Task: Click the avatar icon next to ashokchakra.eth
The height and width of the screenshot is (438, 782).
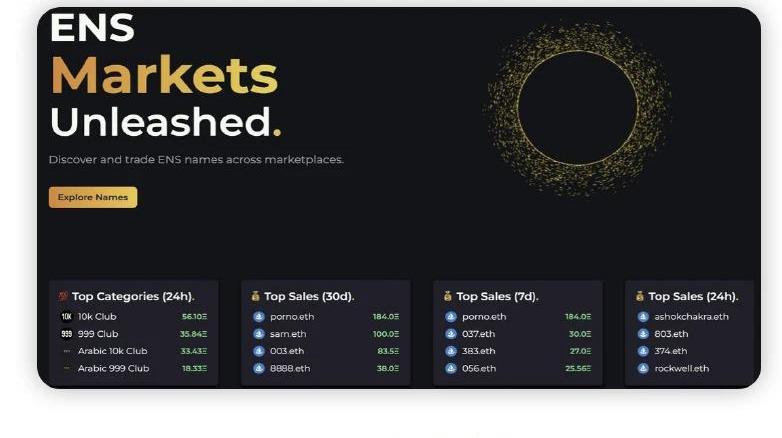Action: coord(643,316)
